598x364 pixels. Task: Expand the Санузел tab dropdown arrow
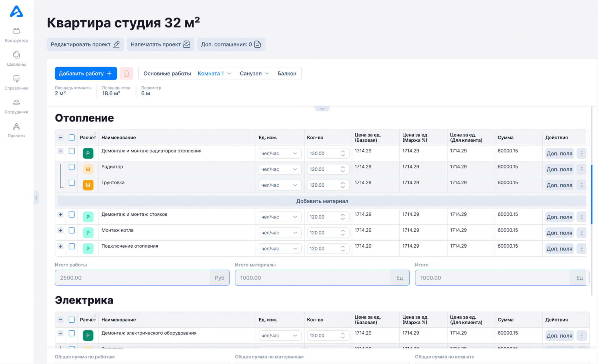[x=267, y=73]
